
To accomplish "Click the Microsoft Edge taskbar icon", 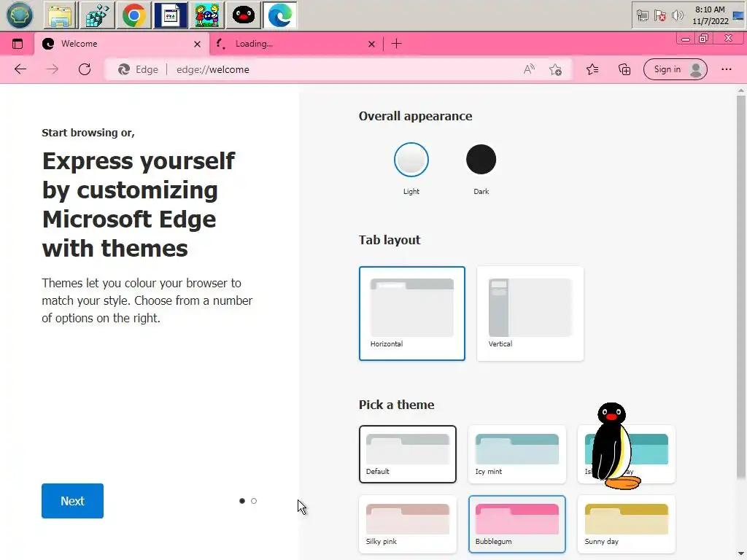I will [280, 15].
